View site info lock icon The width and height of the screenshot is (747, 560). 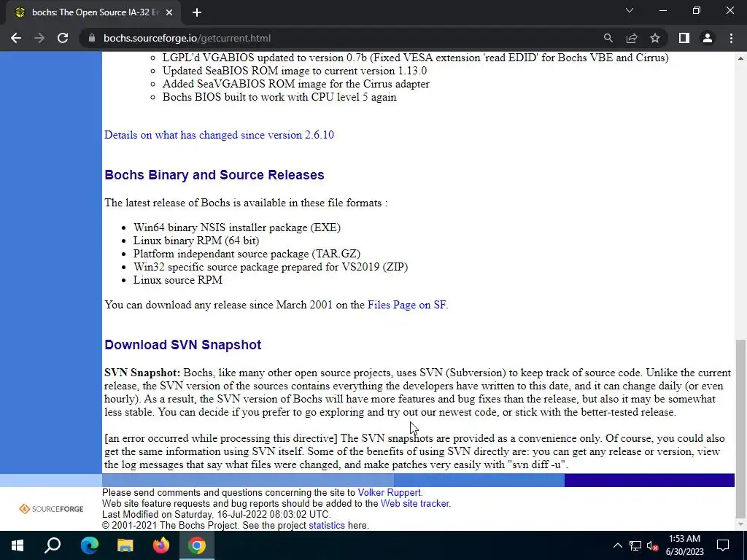pyautogui.click(x=91, y=38)
